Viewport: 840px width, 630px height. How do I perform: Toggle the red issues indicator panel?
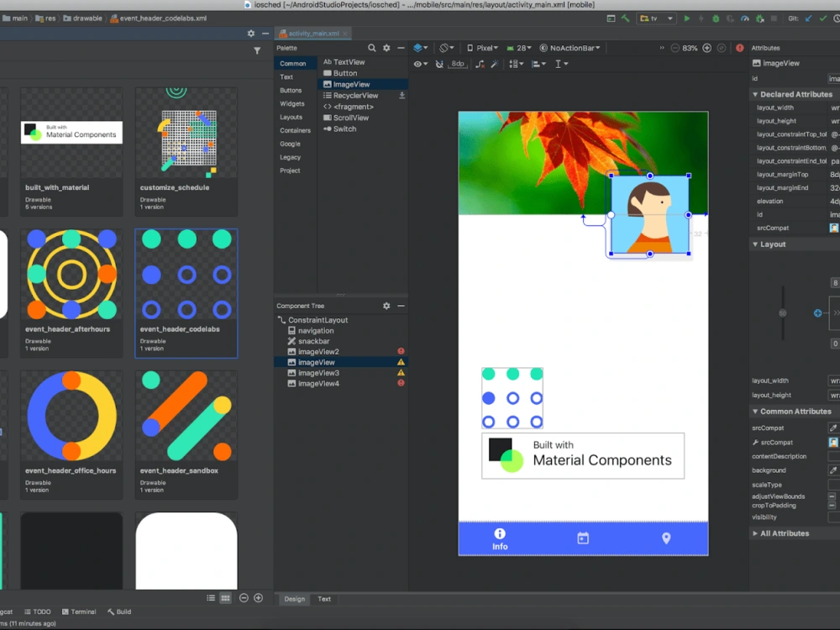tap(740, 48)
